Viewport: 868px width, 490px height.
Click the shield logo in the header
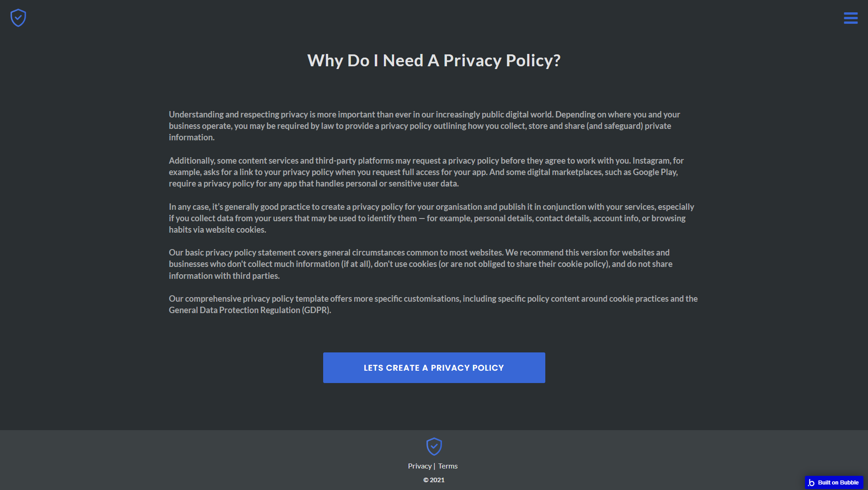(x=18, y=18)
